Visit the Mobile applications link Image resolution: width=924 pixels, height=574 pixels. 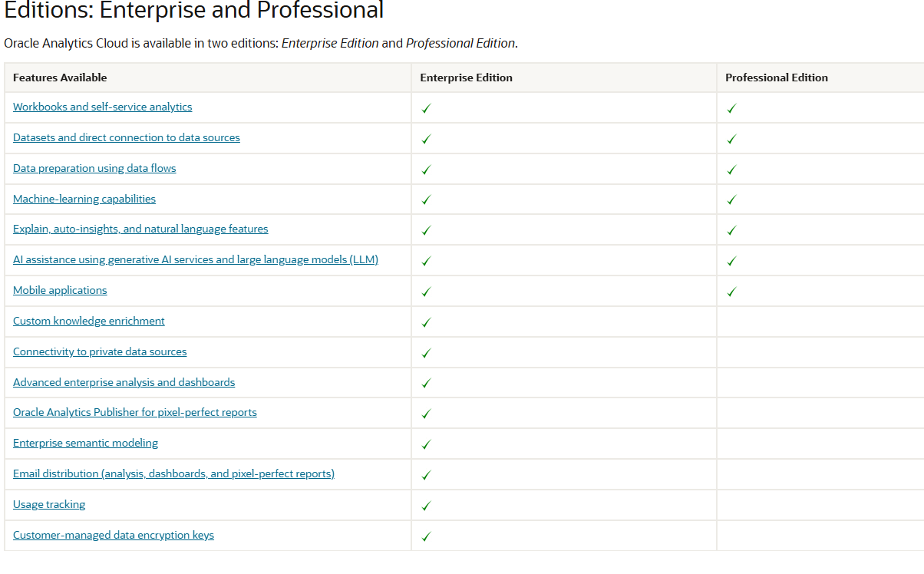(x=60, y=290)
